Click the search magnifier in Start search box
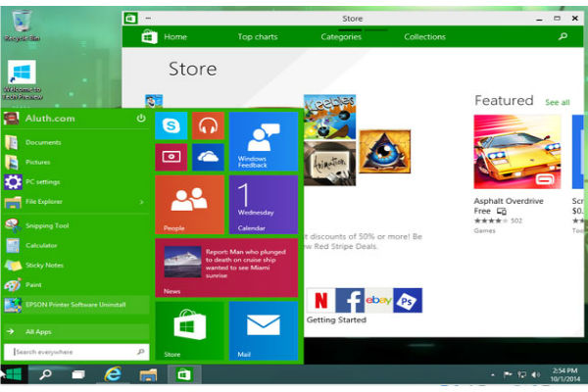Viewport: 588px width, 392px height. 140,352
